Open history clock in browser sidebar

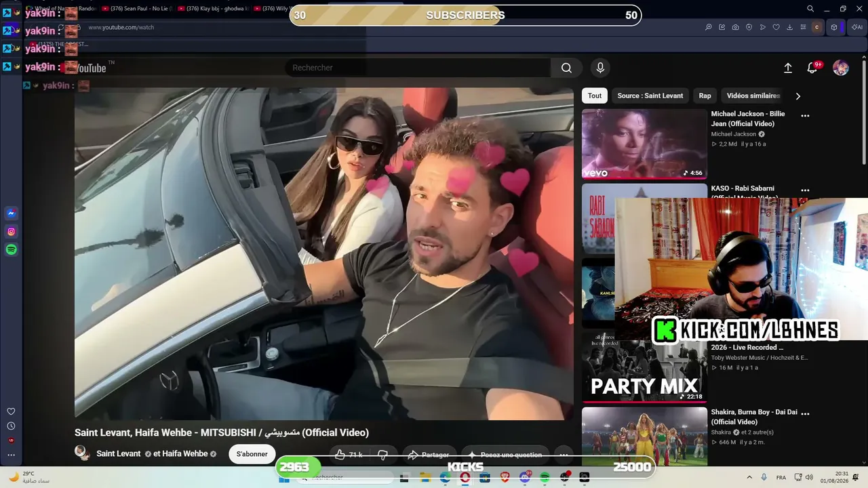pos(11,426)
